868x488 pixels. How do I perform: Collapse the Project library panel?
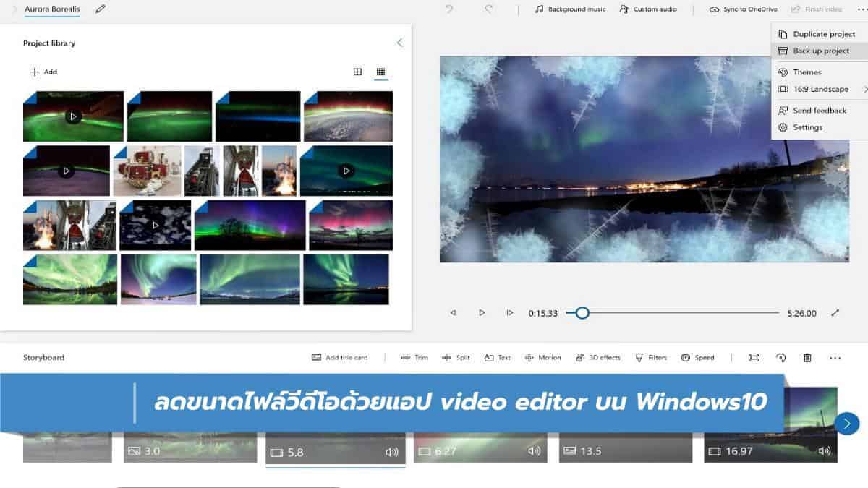399,42
